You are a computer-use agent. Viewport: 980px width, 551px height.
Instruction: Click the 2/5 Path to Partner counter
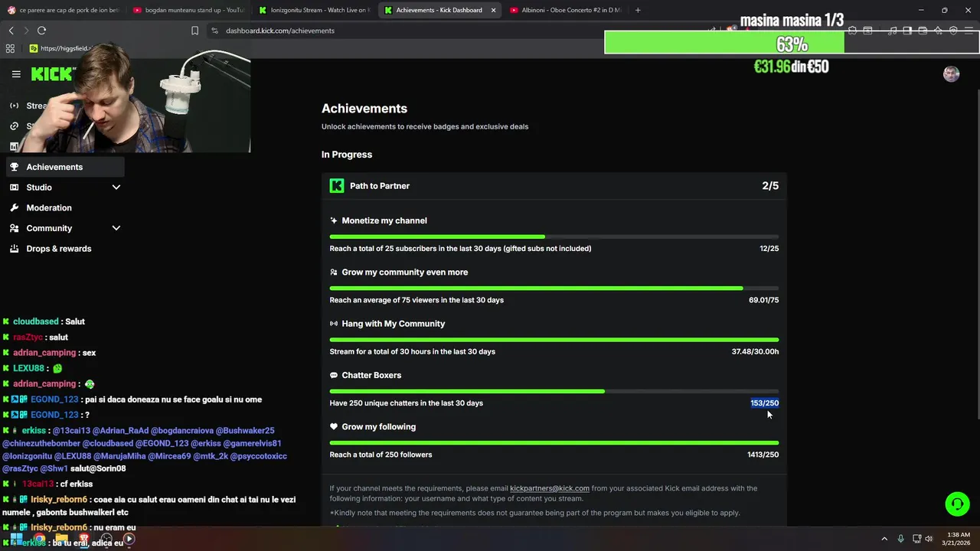(x=770, y=186)
